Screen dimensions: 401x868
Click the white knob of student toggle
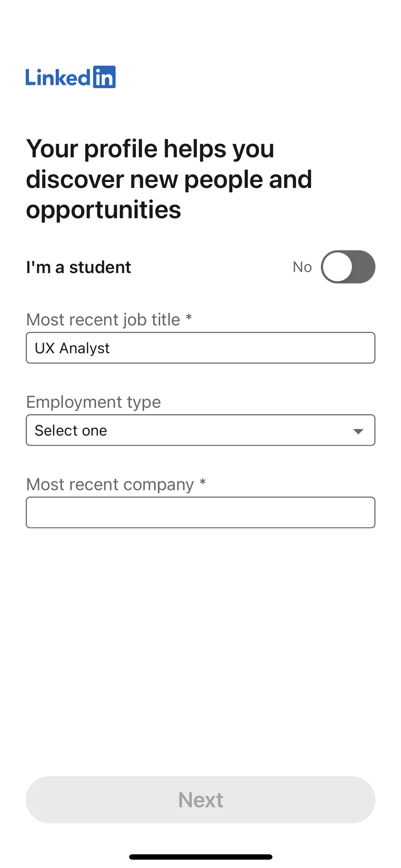pyautogui.click(x=337, y=267)
